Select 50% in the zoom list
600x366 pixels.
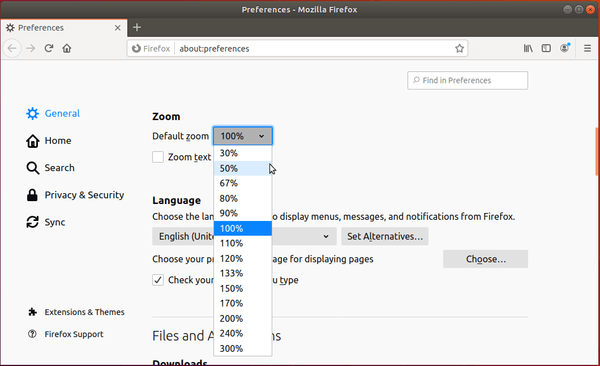(x=243, y=168)
